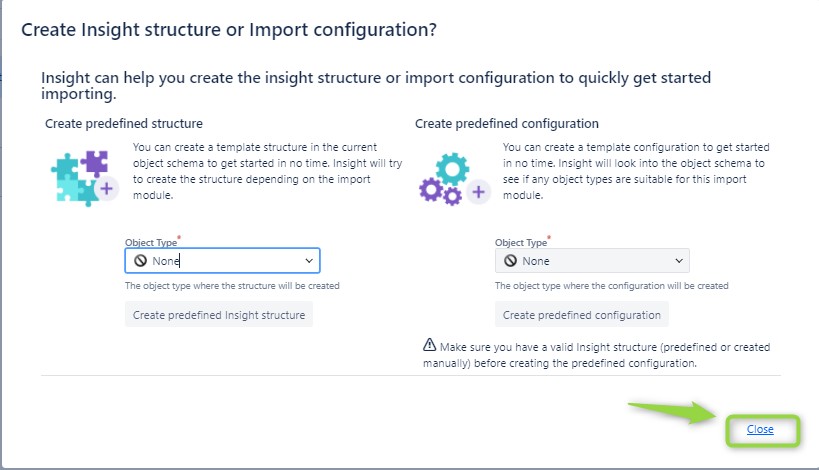Open the configuration Object Type dropdown
Image resolution: width=819 pixels, height=470 pixels.
point(592,261)
